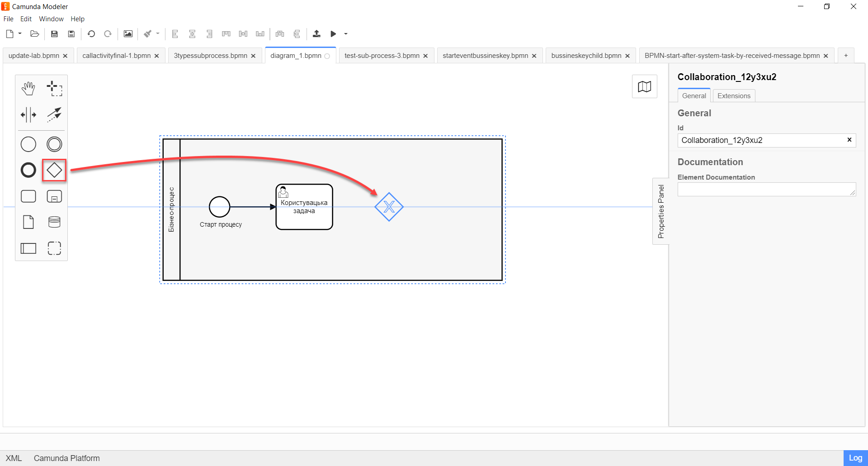The image size is (868, 466).
Task: Create a Gateway from palette
Action: pos(54,170)
